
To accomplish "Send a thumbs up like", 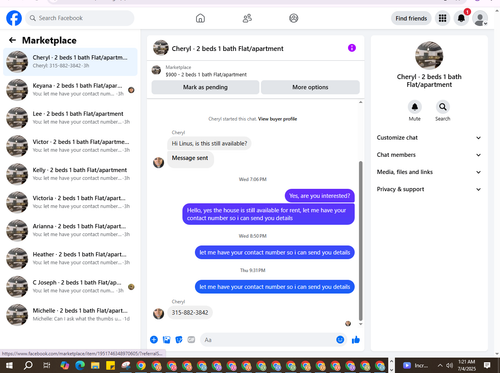I will coord(356,340).
